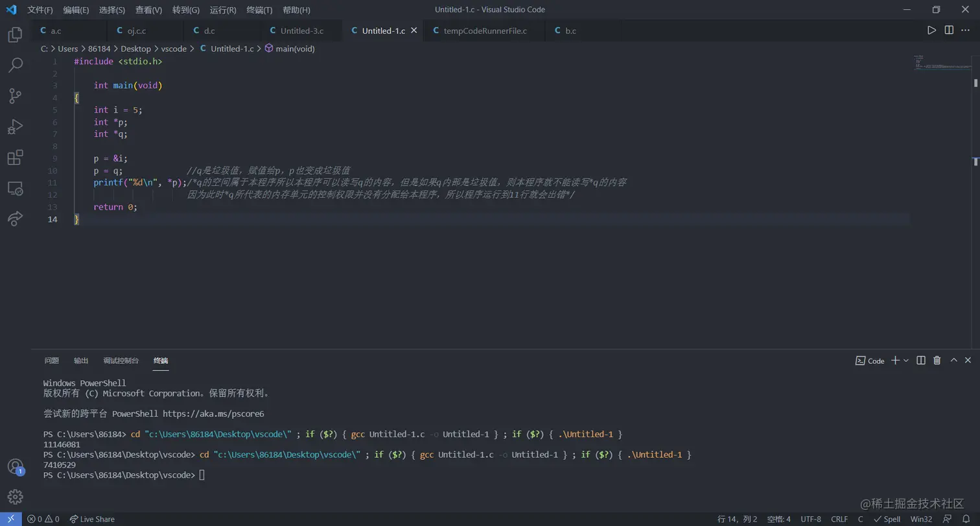Image resolution: width=980 pixels, height=526 pixels.
Task: Show errors and warnings count
Action: [43, 519]
